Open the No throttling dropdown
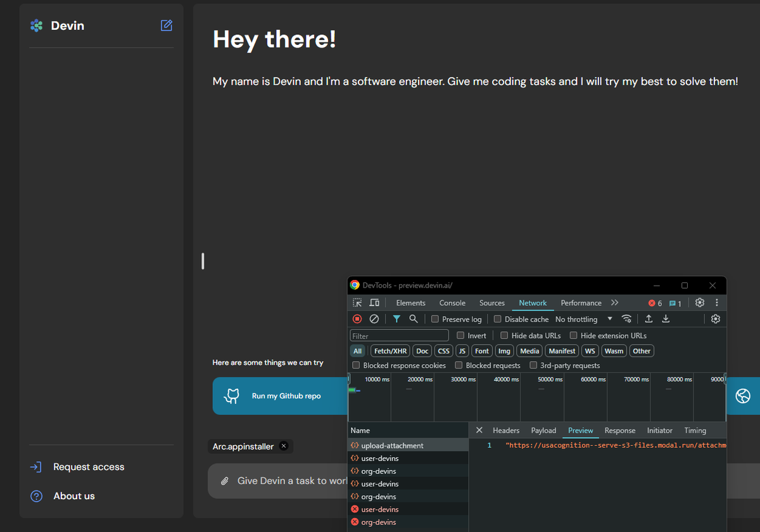This screenshot has height=532, width=760. point(584,319)
